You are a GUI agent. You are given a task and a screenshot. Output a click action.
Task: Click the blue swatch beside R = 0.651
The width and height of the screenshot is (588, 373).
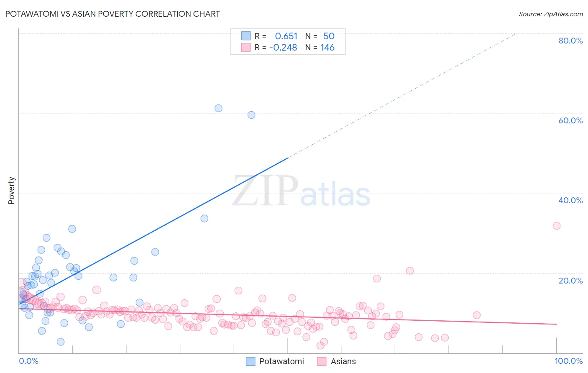pyautogui.click(x=245, y=36)
